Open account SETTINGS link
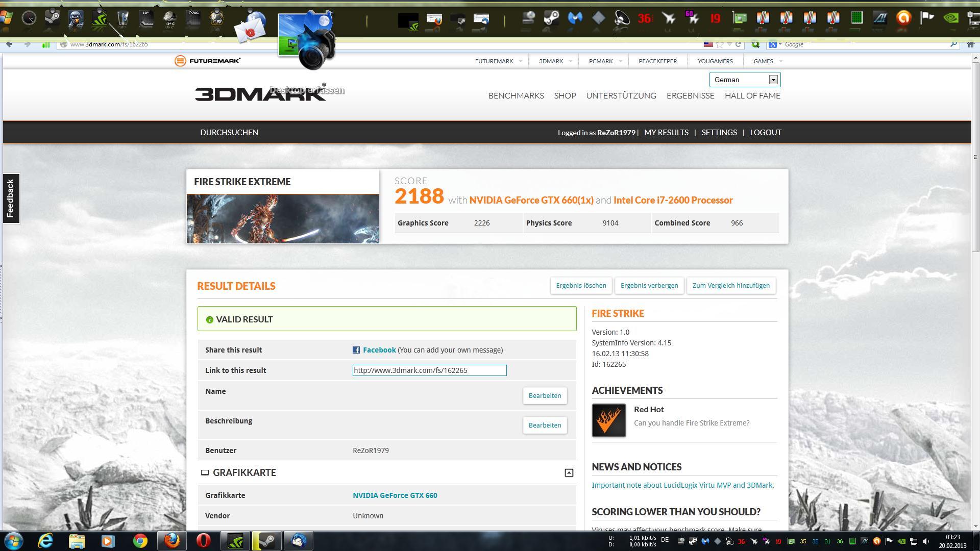Image resolution: width=980 pixels, height=551 pixels. click(719, 133)
